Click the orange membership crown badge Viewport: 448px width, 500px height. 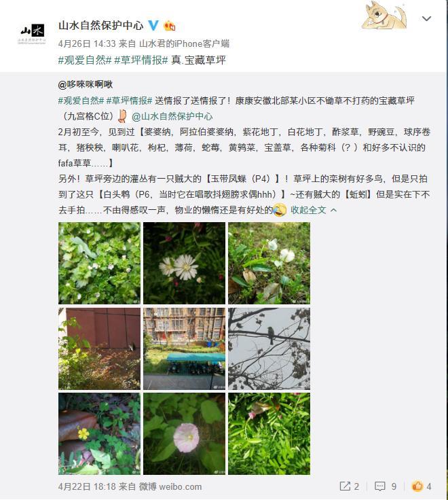click(169, 26)
